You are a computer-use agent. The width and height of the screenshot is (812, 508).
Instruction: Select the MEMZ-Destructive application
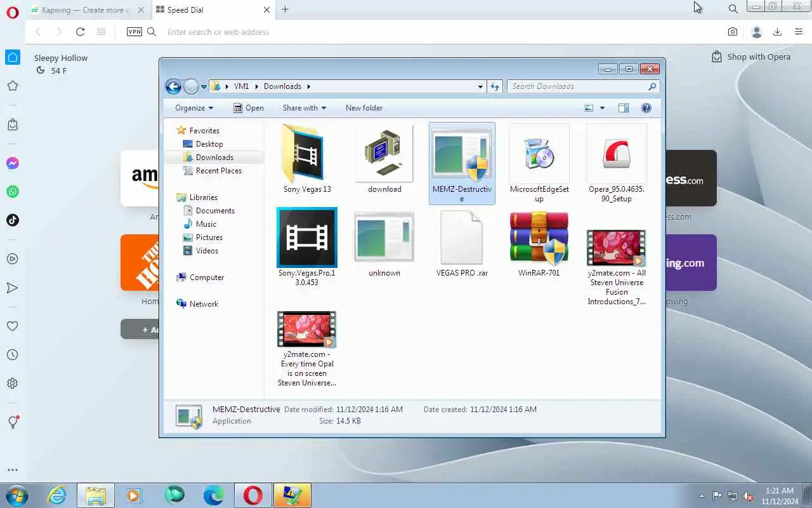tap(462, 163)
